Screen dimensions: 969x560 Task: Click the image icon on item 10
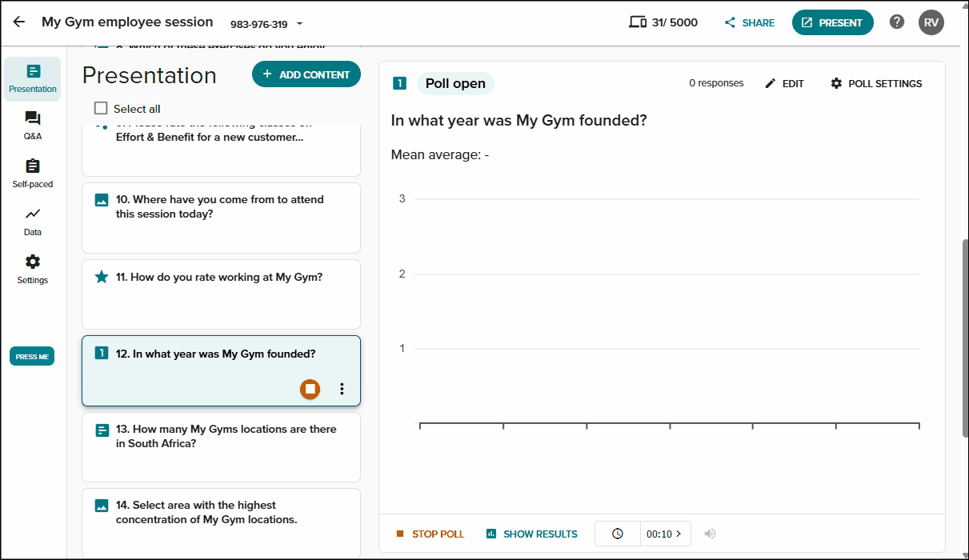[x=102, y=200]
